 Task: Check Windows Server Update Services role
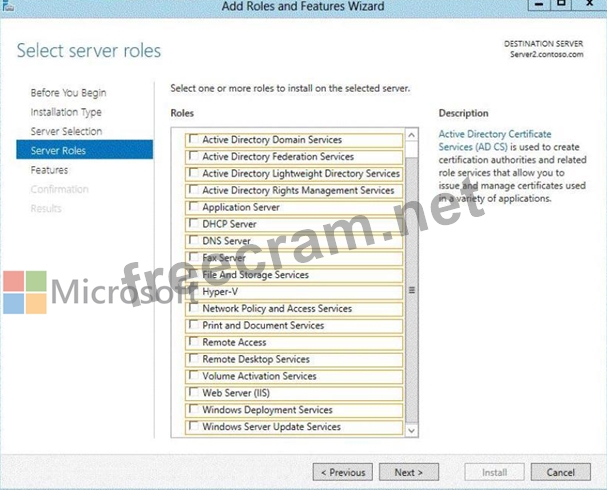194,426
